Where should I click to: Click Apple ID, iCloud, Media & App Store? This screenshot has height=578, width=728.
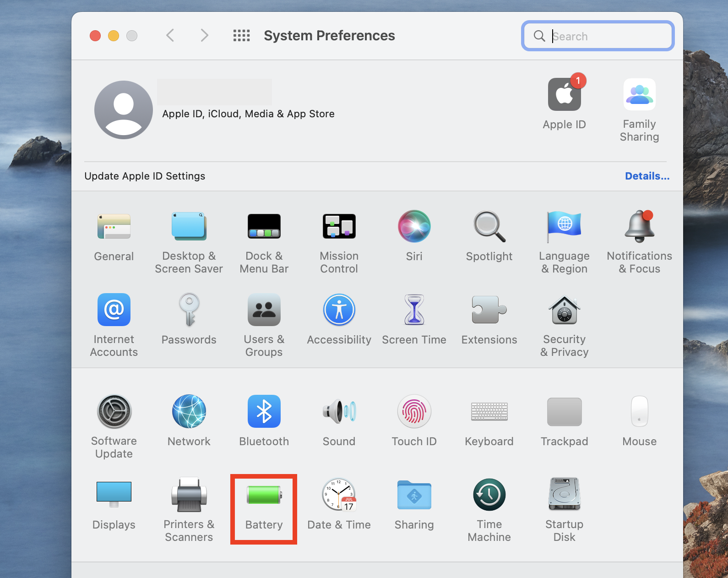point(248,114)
